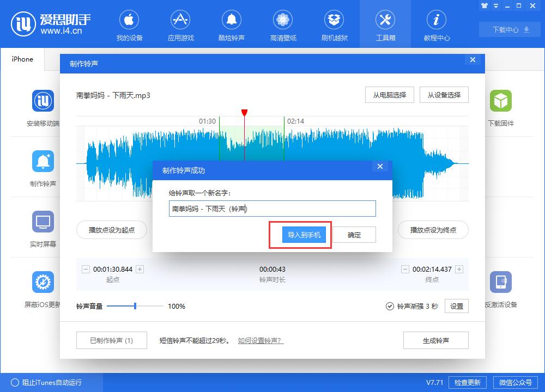Click the ringtone name input field

[x=272, y=209]
